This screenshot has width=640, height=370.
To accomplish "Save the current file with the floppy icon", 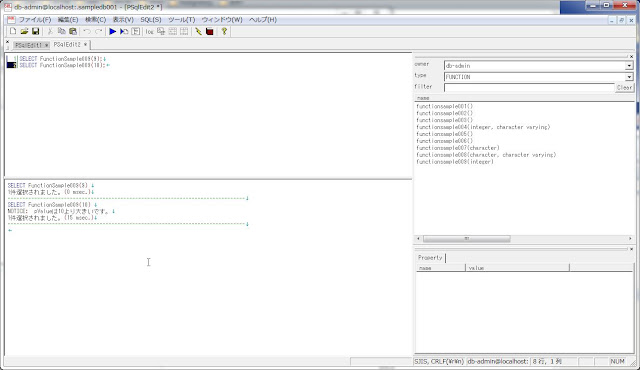I will click(36, 31).
